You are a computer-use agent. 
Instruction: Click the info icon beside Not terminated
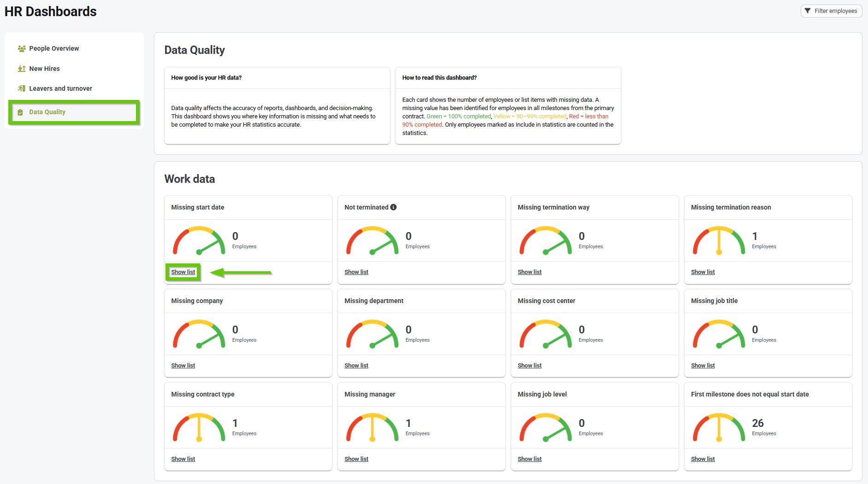click(x=393, y=207)
